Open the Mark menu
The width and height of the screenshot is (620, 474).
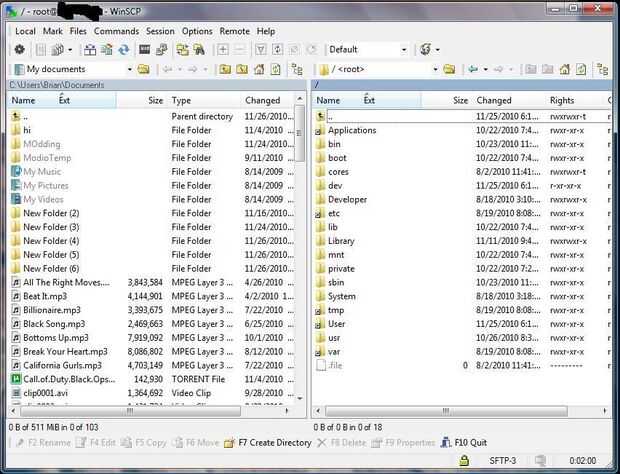pyautogui.click(x=53, y=31)
